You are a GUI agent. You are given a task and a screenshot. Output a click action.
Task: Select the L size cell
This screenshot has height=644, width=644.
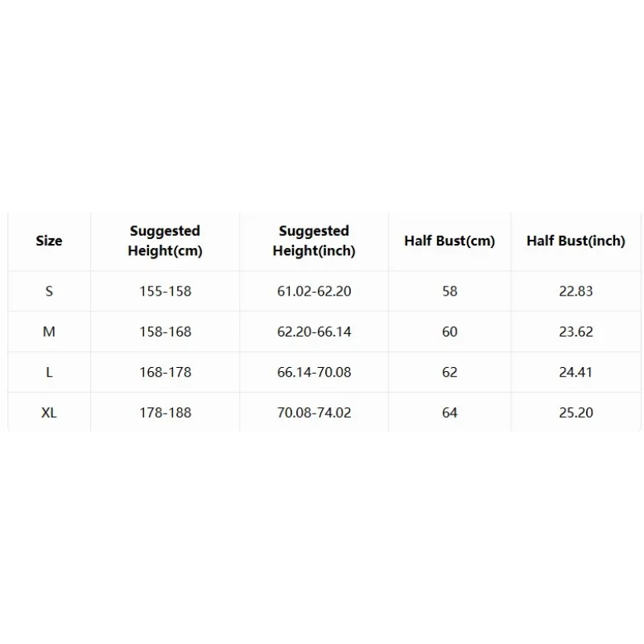click(x=49, y=372)
